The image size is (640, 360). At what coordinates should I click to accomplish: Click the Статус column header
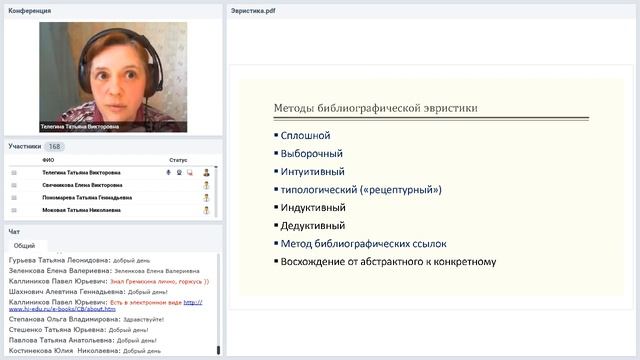click(178, 160)
